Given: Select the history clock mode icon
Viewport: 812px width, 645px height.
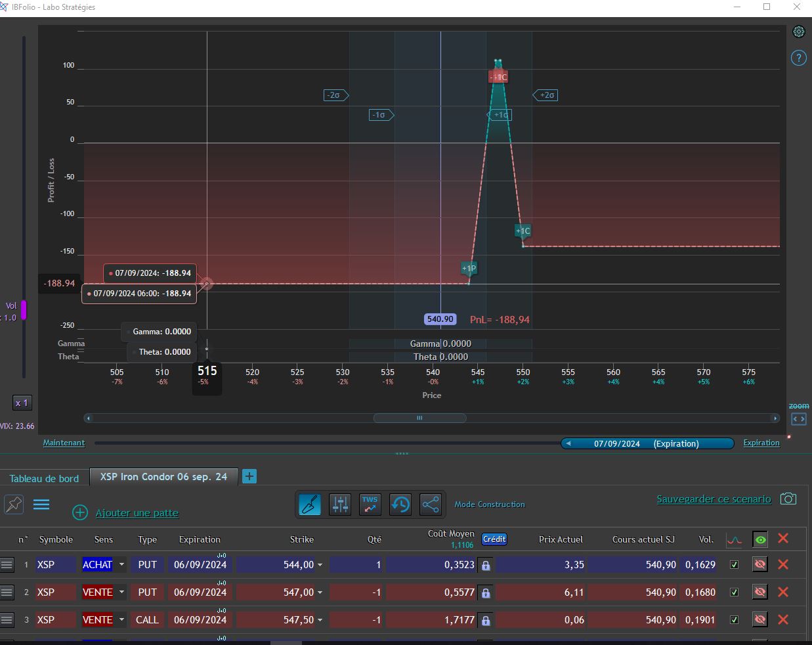Looking at the screenshot, I should click(x=400, y=504).
